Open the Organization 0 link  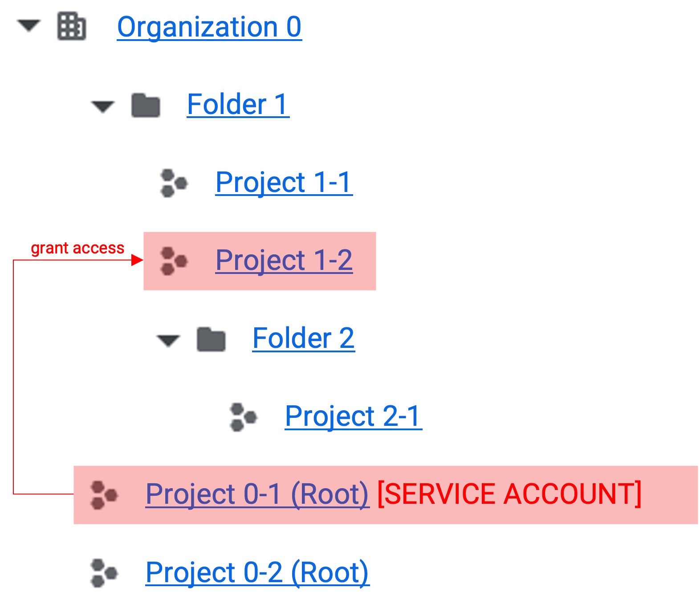click(x=209, y=27)
